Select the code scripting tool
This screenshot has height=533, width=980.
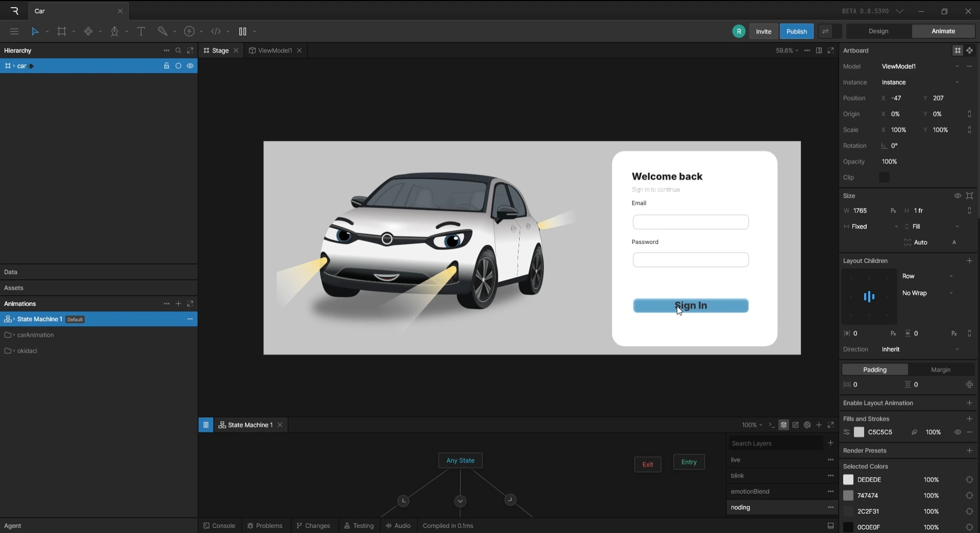click(216, 31)
